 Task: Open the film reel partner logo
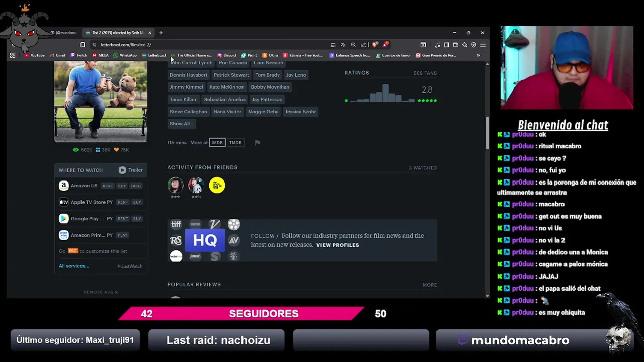234,224
